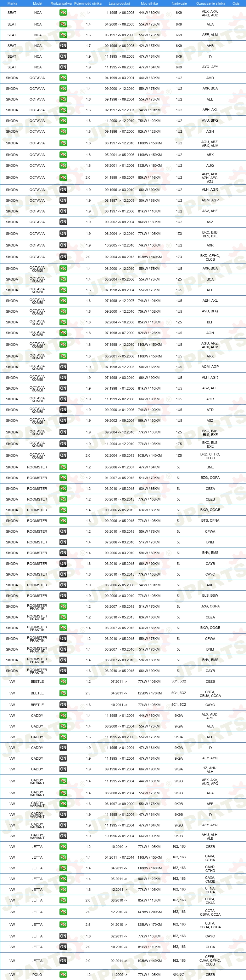
Task: Click the 'POLO' model cell
Action: click(37, 975)
